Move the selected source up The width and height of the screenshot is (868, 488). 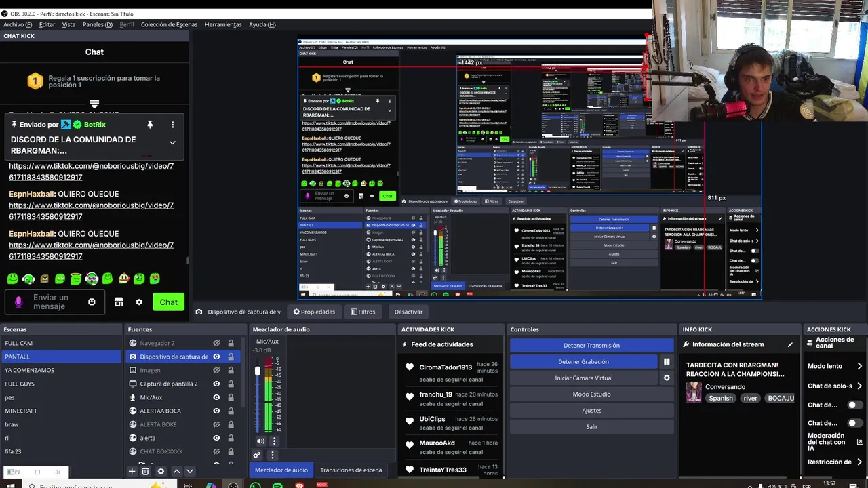pos(176,471)
